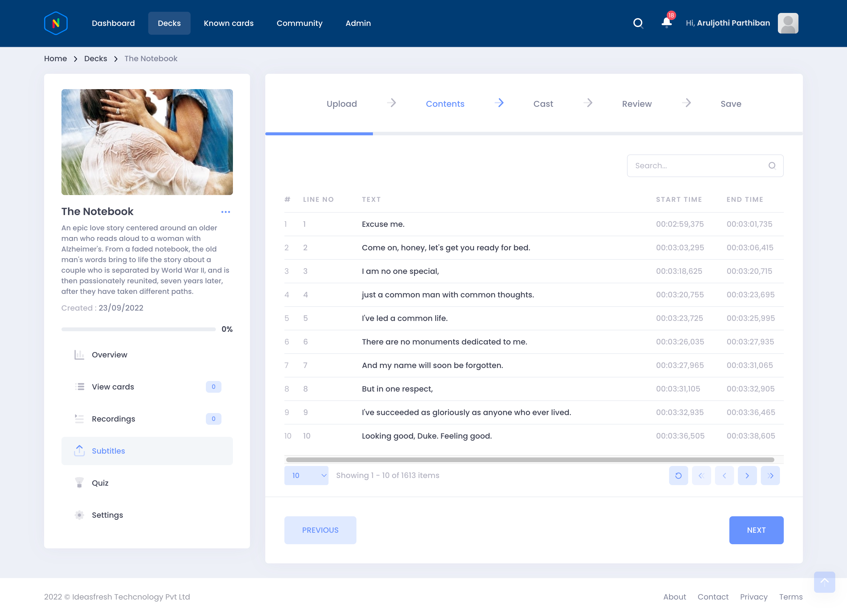Click the Search... input field
847x616 pixels.
coord(705,166)
